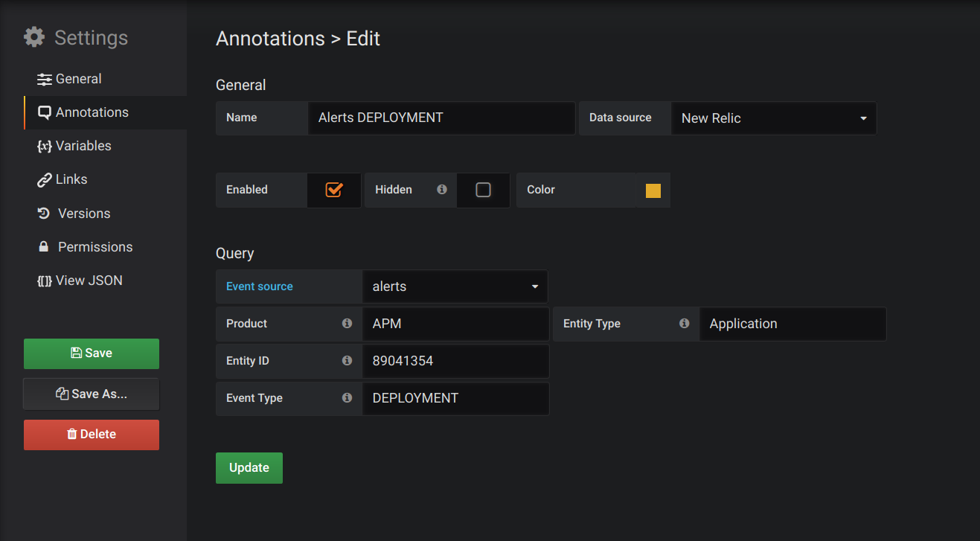Click the Settings gear icon
The image size is (980, 541).
click(x=34, y=37)
